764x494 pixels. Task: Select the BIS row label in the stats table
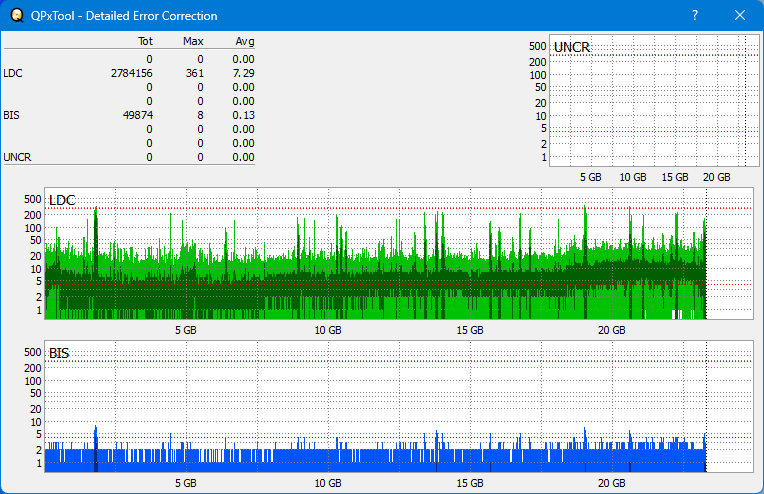[11, 115]
